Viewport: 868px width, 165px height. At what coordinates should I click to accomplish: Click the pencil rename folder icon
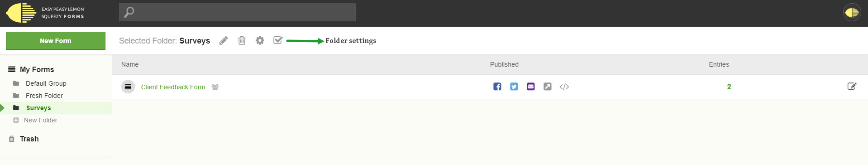click(x=224, y=41)
